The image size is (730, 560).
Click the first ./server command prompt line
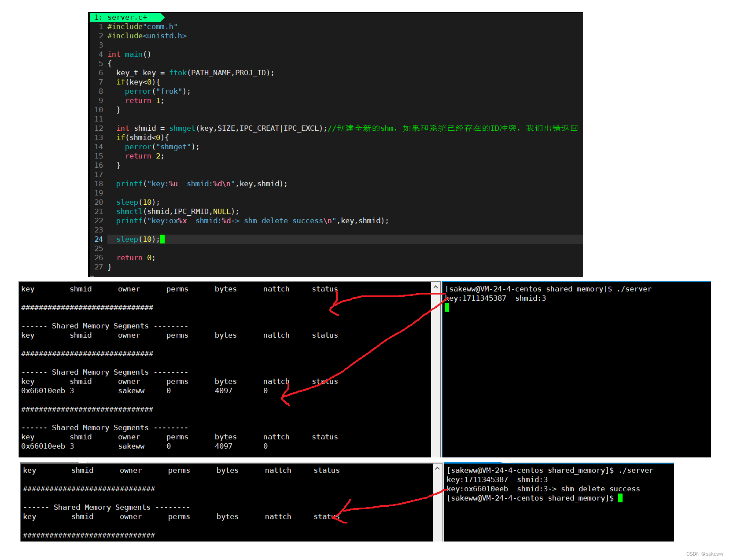(x=548, y=289)
